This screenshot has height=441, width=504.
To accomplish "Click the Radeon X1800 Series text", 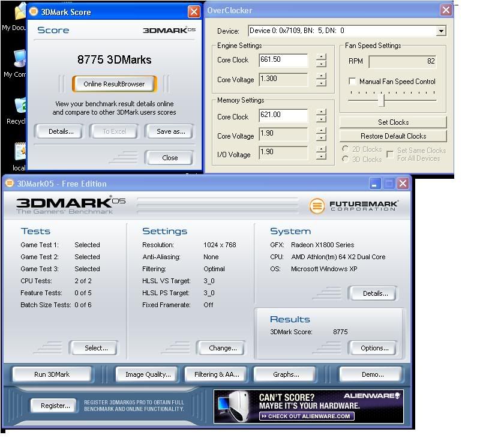I will point(322,245).
